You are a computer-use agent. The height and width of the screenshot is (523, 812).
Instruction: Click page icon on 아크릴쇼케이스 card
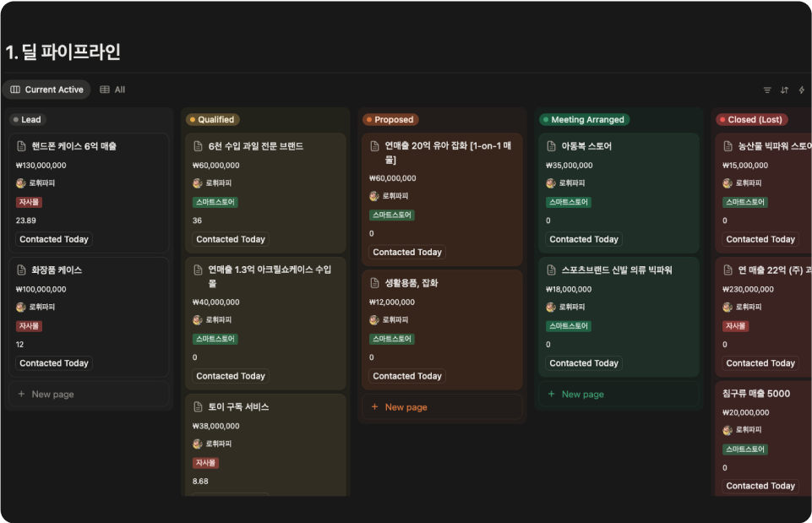coord(198,270)
